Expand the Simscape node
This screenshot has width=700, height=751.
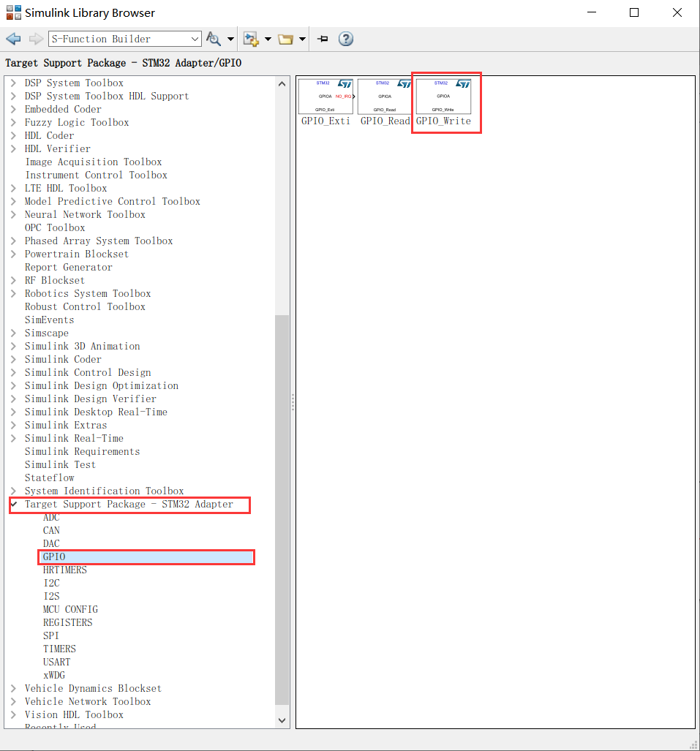click(x=13, y=333)
